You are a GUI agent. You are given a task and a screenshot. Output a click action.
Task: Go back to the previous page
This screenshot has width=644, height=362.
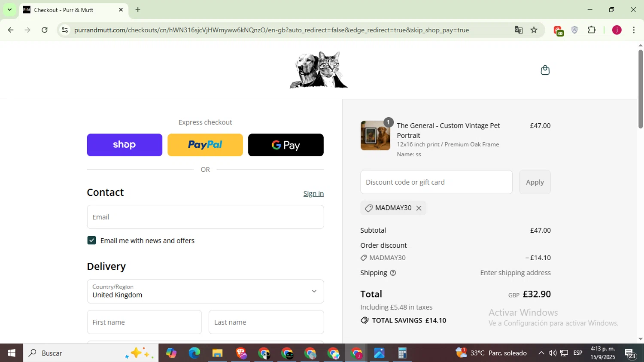point(11,30)
